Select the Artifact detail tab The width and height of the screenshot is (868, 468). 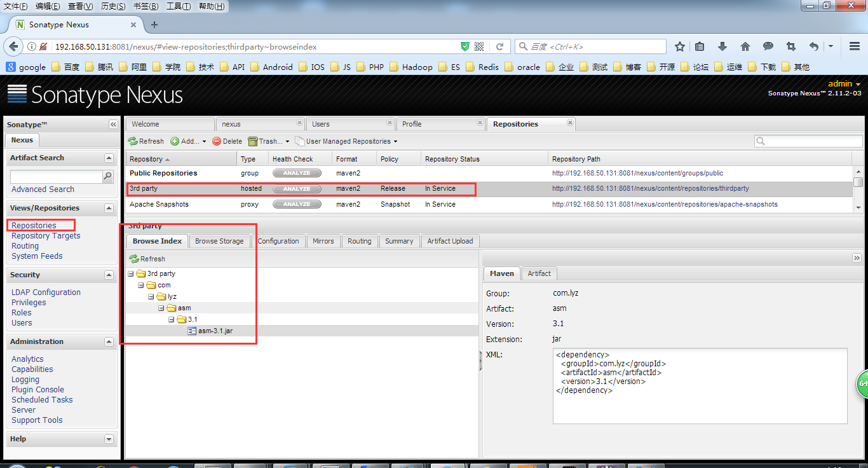click(539, 273)
